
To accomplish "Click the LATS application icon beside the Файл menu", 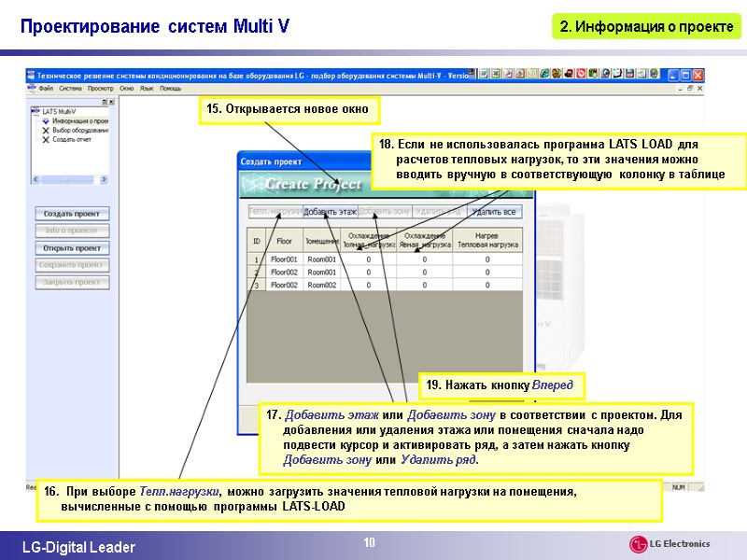I will (x=32, y=88).
